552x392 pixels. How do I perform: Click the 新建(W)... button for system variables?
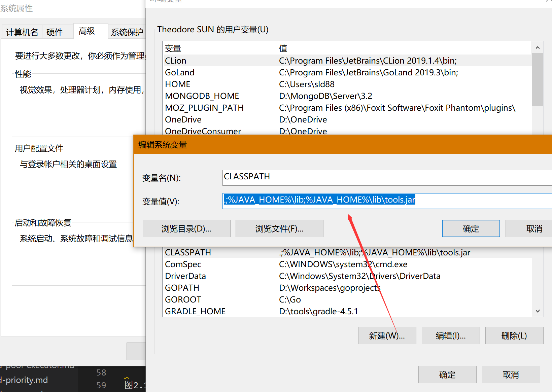click(x=387, y=335)
